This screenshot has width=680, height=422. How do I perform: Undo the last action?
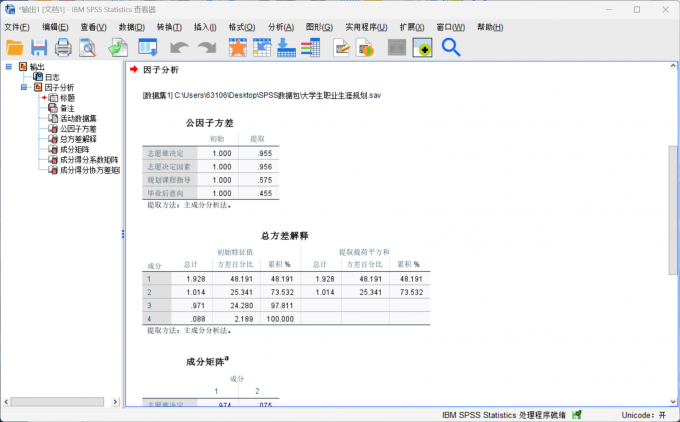coord(179,48)
